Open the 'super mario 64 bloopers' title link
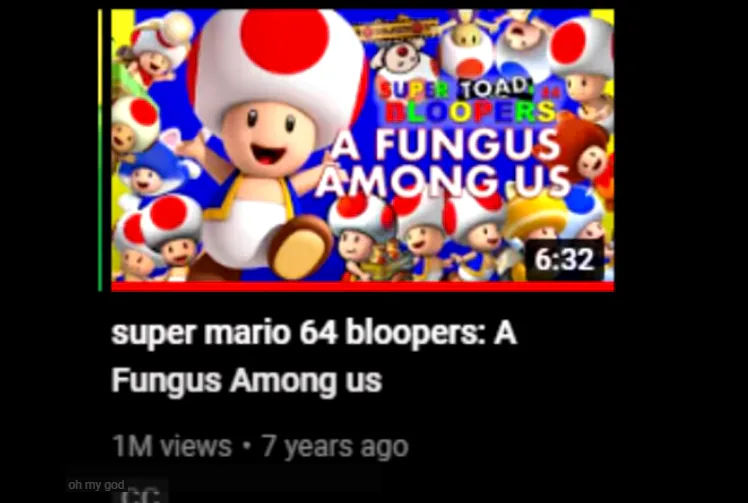This screenshot has width=748, height=503. point(313,356)
